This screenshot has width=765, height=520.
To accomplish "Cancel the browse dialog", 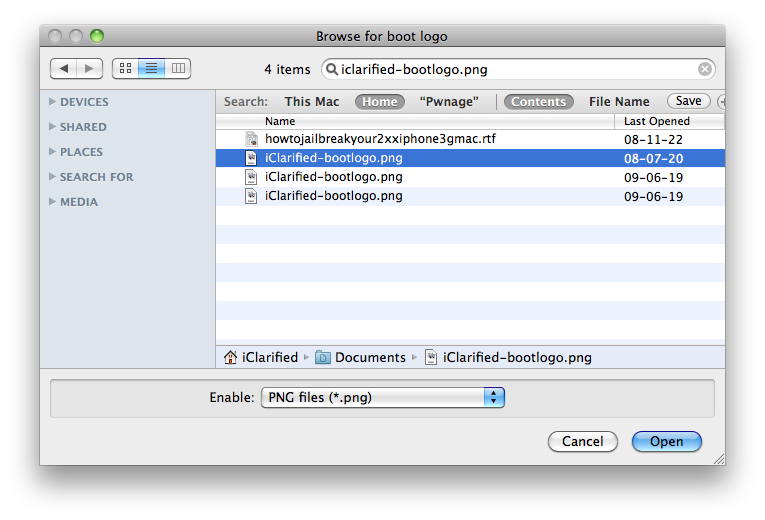I will pos(583,441).
